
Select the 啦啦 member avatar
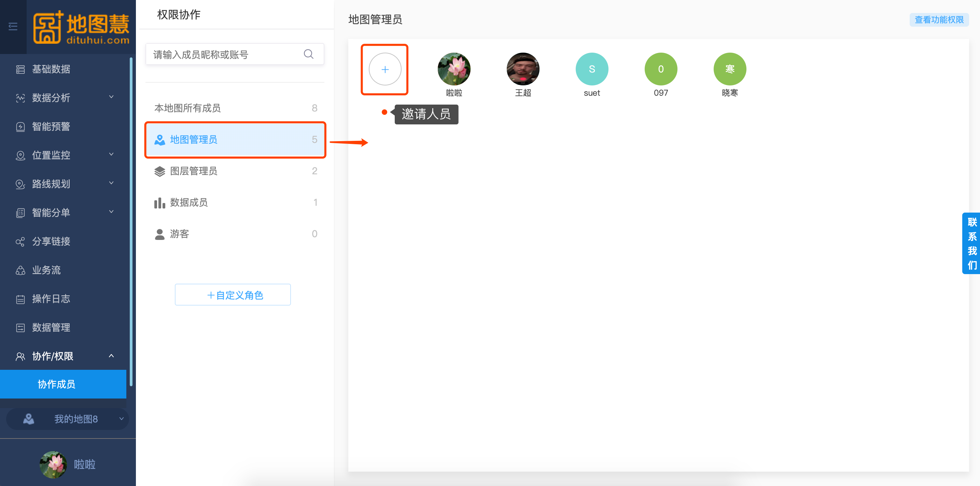454,69
